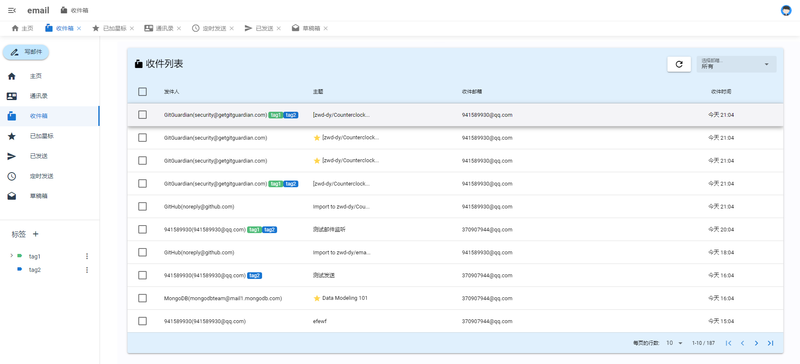
Task: Click the 草稿箱 draft icon in sidebar
Action: click(x=12, y=196)
